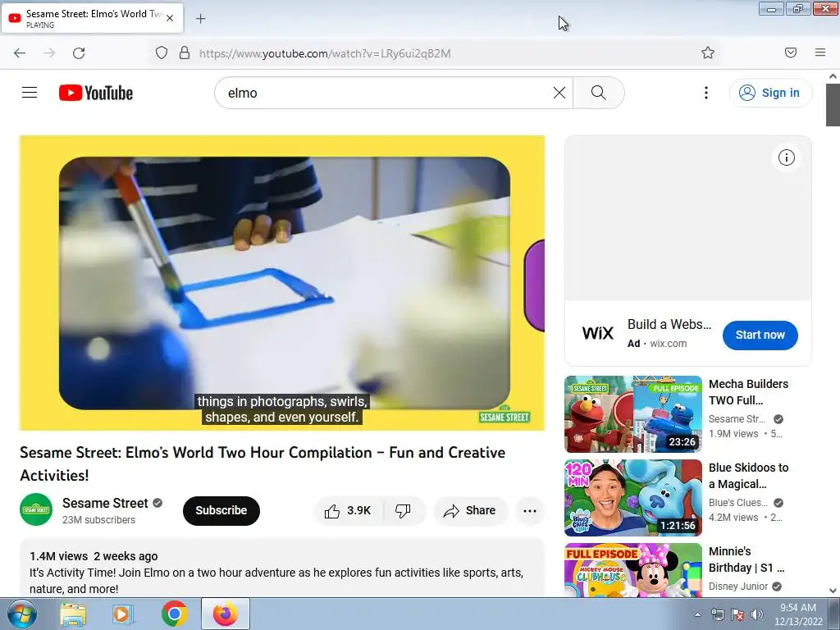Go to the YouTube home logo
Viewport: 840px width, 630px height.
click(x=96, y=93)
